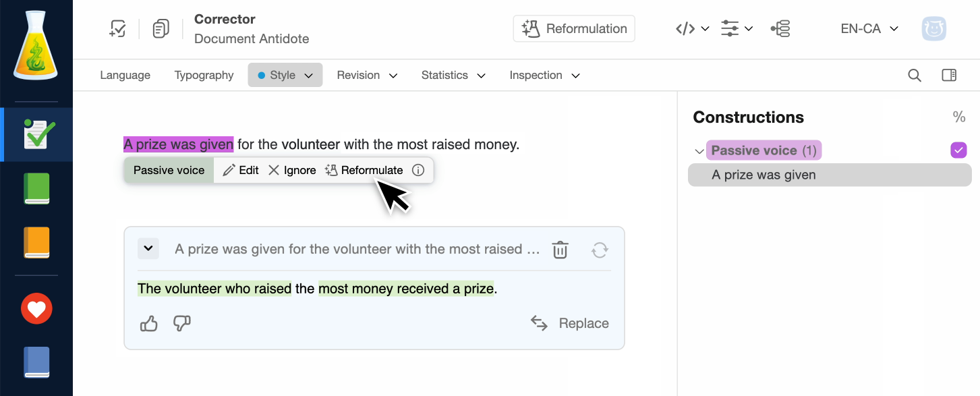The height and width of the screenshot is (396, 980).
Task: Click the Reformulation button in header
Action: (574, 29)
